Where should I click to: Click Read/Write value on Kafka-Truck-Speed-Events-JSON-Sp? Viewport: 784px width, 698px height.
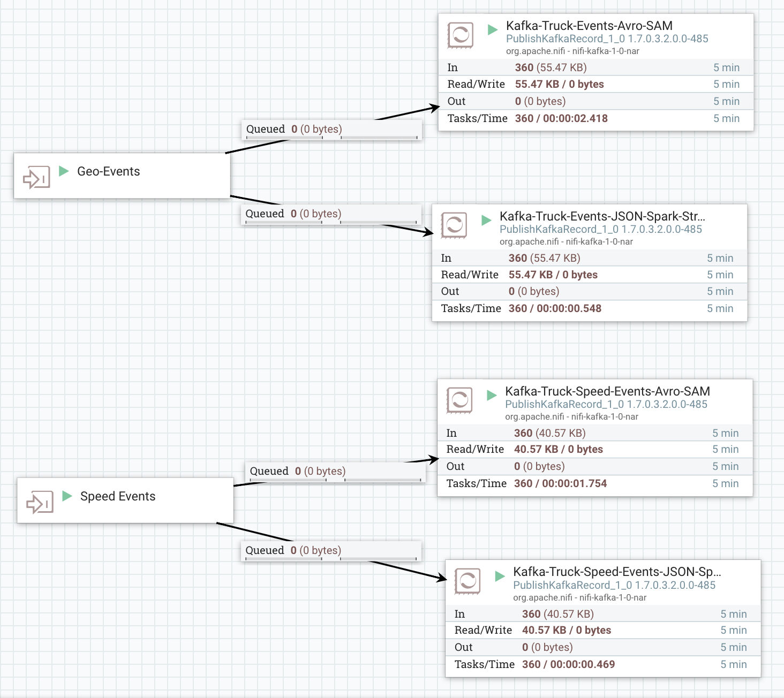point(567,630)
